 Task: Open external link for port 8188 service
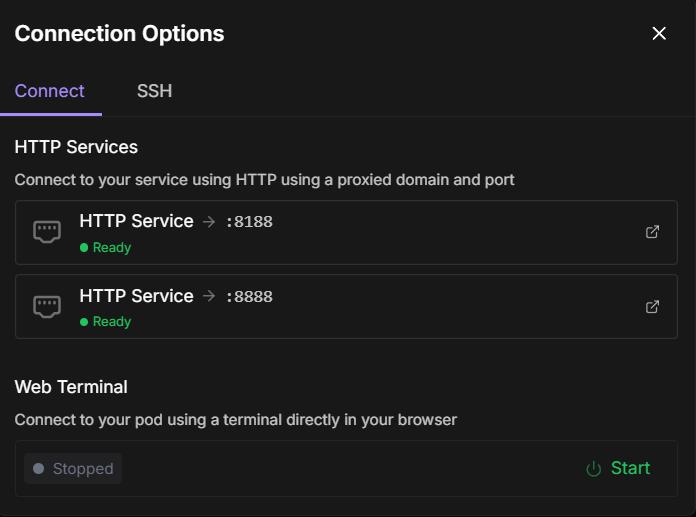point(652,232)
